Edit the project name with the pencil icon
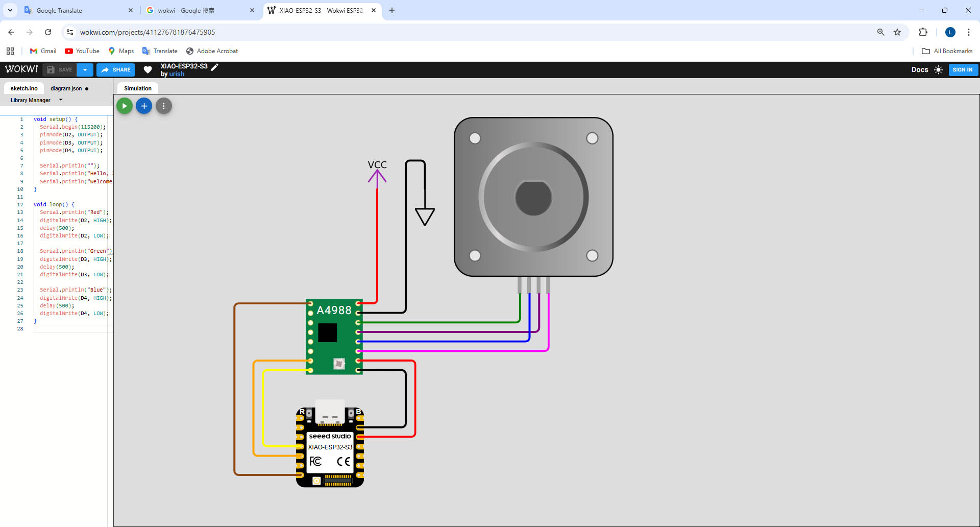This screenshot has height=527, width=980. coord(215,67)
